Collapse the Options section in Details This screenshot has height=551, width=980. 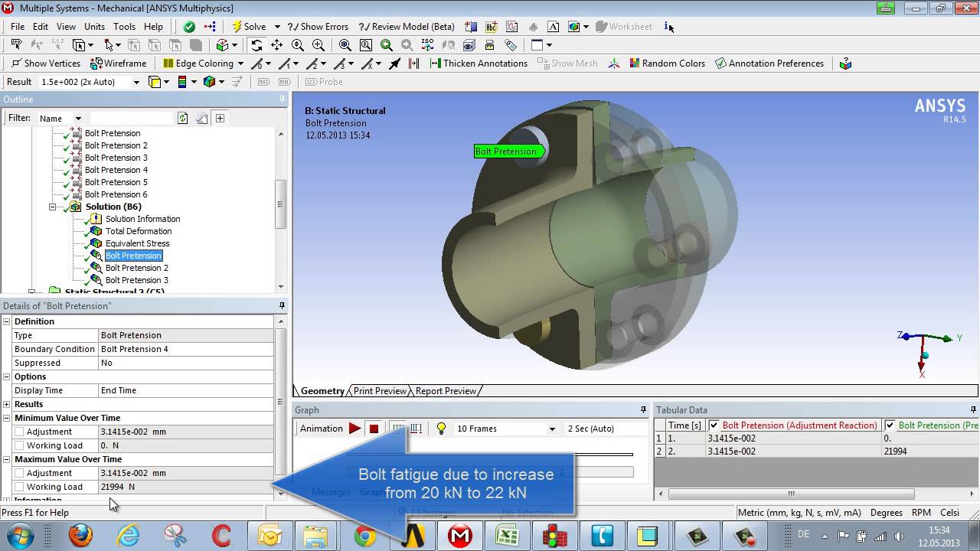click(7, 377)
